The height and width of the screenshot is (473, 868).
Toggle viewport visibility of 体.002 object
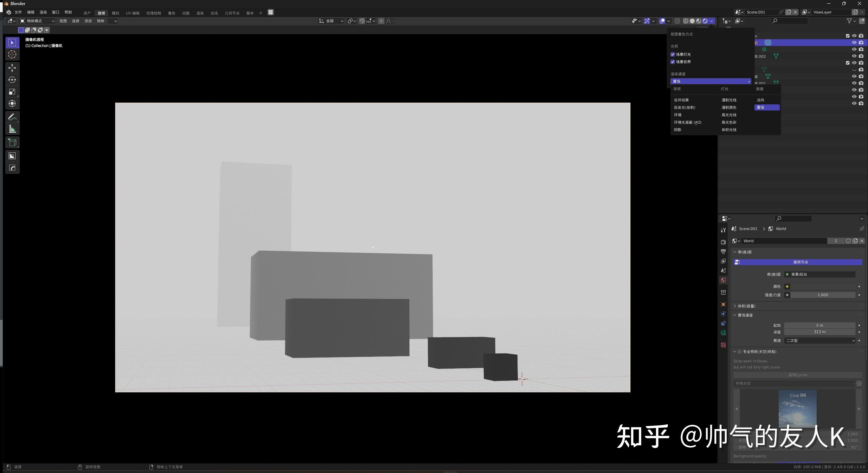[x=854, y=56]
